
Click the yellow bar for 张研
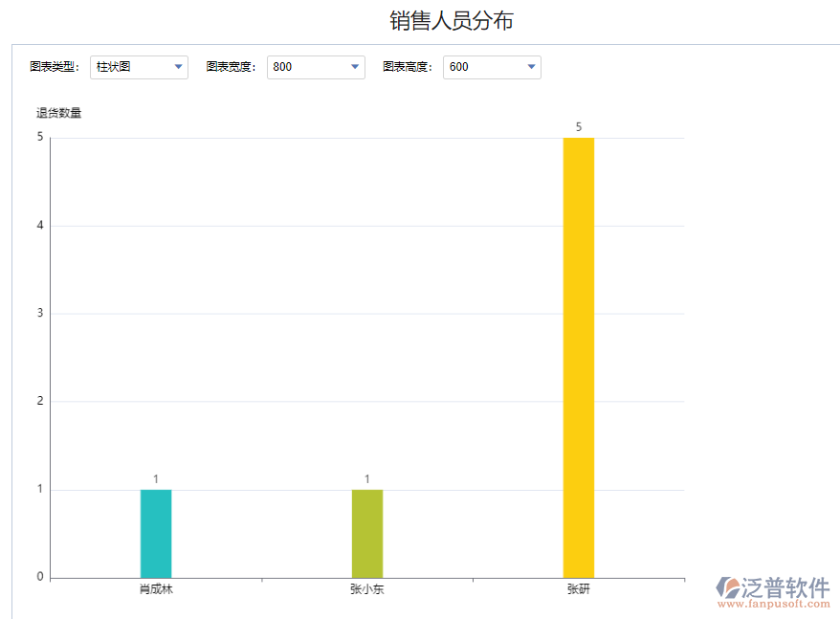click(579, 354)
